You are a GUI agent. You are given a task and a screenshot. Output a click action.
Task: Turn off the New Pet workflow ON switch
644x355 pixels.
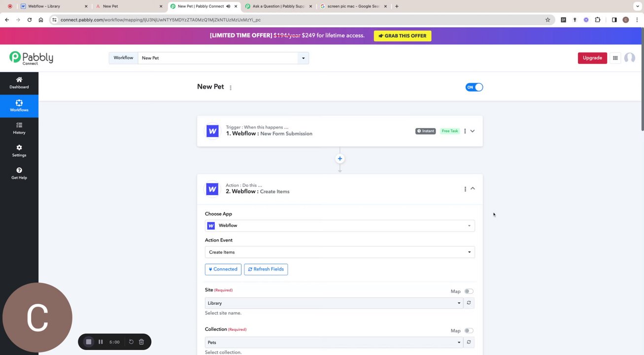474,87
